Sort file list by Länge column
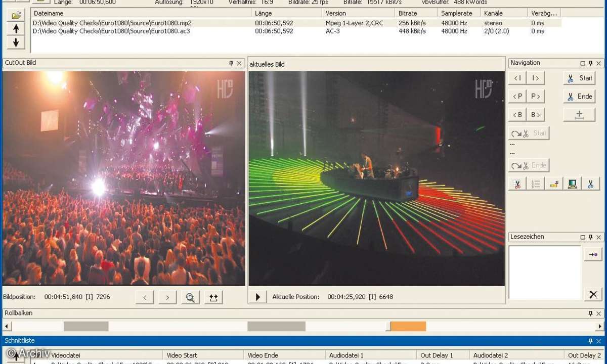Screen dimensions: 607x364 pyautogui.click(x=287, y=13)
